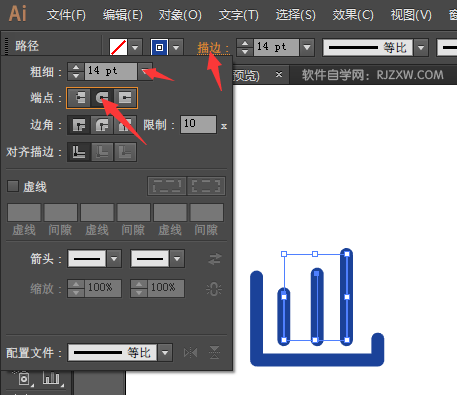Screen dimensions: 457x395
Task: Step the second arrowhead scale 100%
Action: pyautogui.click(x=139, y=288)
